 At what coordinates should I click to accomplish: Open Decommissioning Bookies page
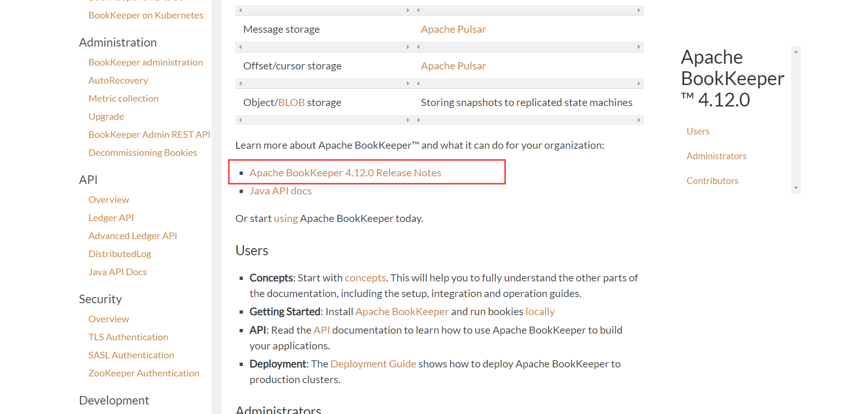coord(143,153)
